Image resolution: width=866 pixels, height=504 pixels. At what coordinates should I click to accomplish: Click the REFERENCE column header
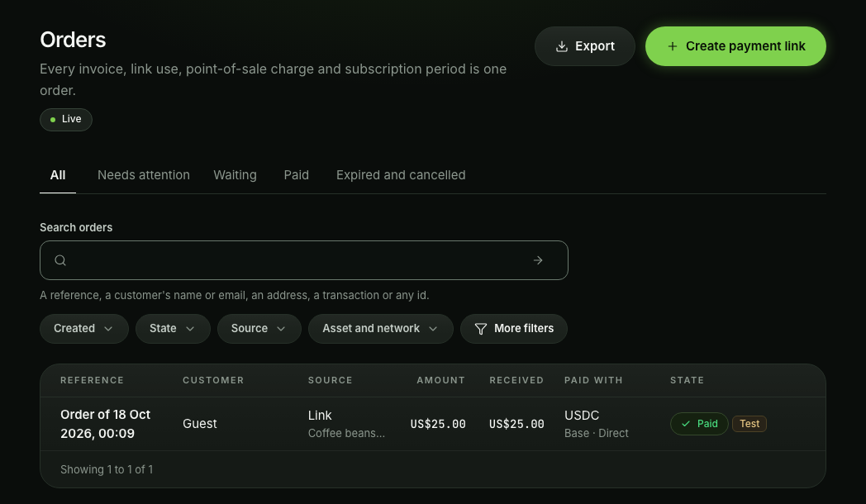pos(93,380)
